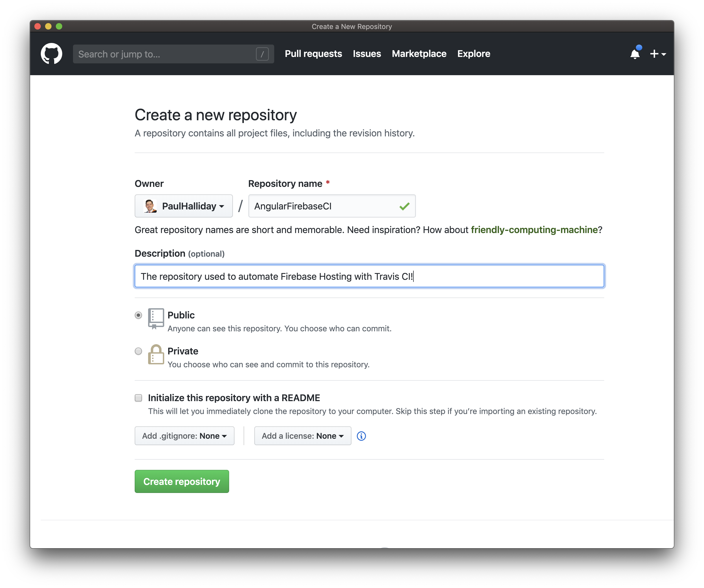Open the Marketplace menu
This screenshot has height=588, width=704.
(x=419, y=54)
